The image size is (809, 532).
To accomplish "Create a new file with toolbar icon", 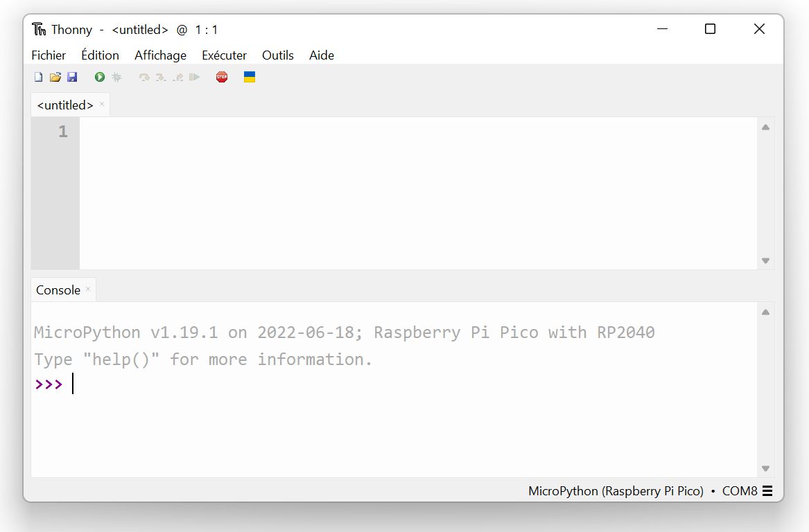I will tap(39, 78).
